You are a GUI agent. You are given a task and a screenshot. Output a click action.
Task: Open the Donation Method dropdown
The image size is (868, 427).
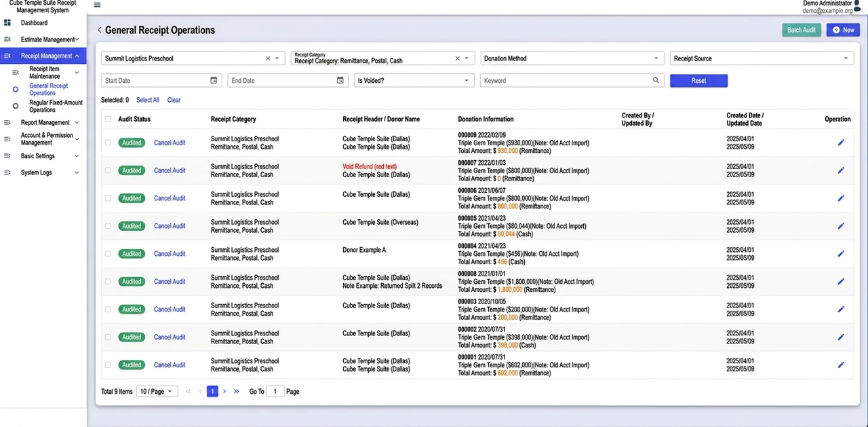pos(572,58)
